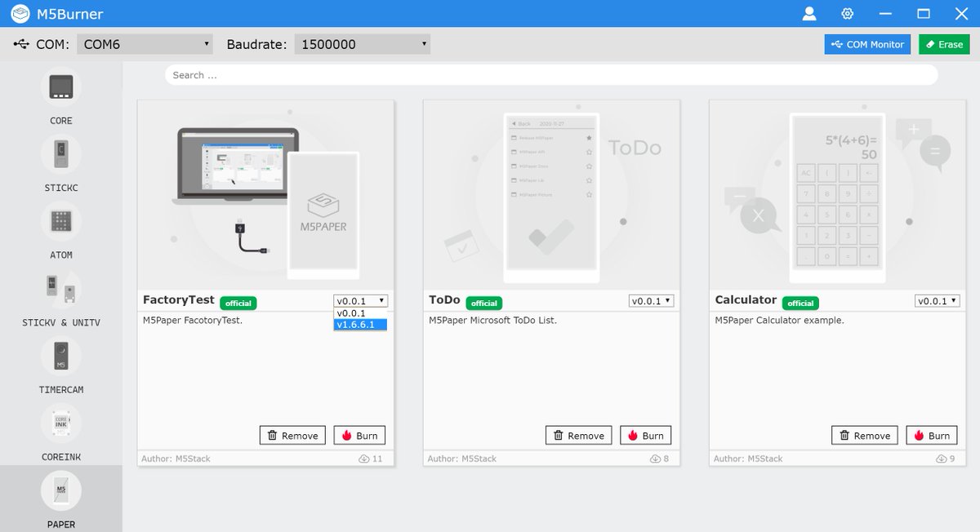The width and height of the screenshot is (980, 532).
Task: Maximize the M5Burner window
Action: (x=924, y=14)
